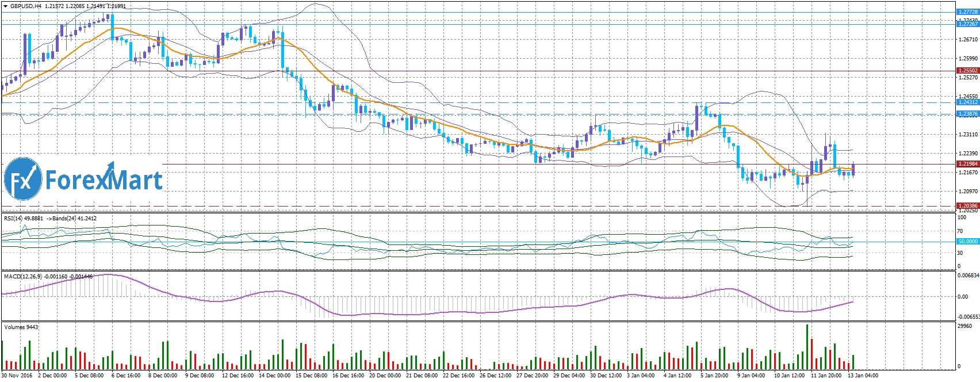This screenshot has width=980, height=382.
Task: Select the 5 Dec 08:00 time label
Action: click(89, 376)
